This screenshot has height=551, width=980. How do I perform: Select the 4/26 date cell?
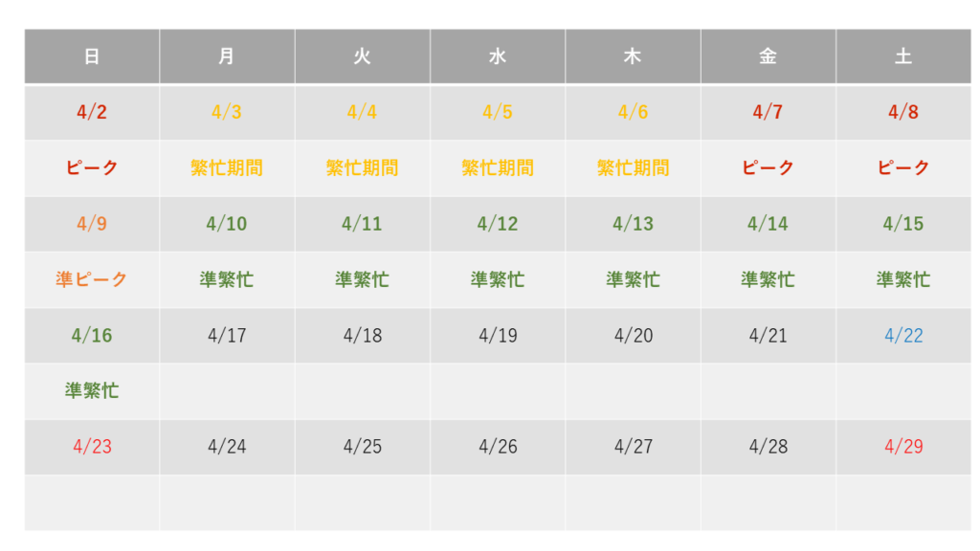pos(498,447)
